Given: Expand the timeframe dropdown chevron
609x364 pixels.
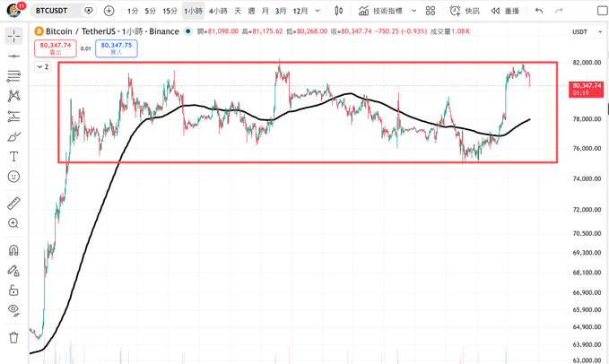Looking at the screenshot, I should tap(318, 11).
